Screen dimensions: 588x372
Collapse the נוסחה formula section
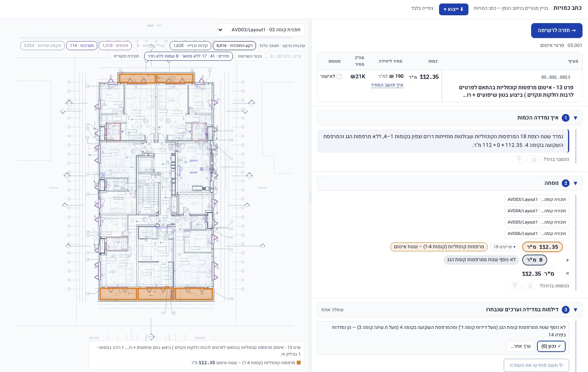(x=575, y=183)
